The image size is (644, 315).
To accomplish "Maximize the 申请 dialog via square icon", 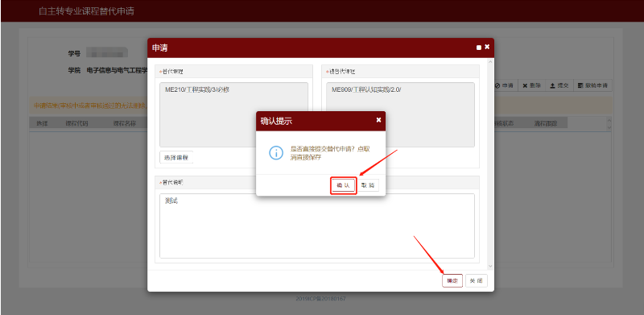I will click(x=478, y=48).
